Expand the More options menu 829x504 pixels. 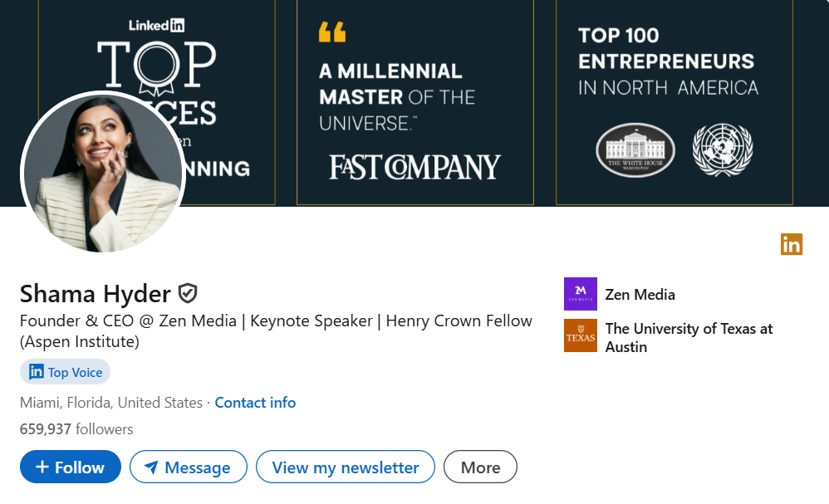pos(480,467)
